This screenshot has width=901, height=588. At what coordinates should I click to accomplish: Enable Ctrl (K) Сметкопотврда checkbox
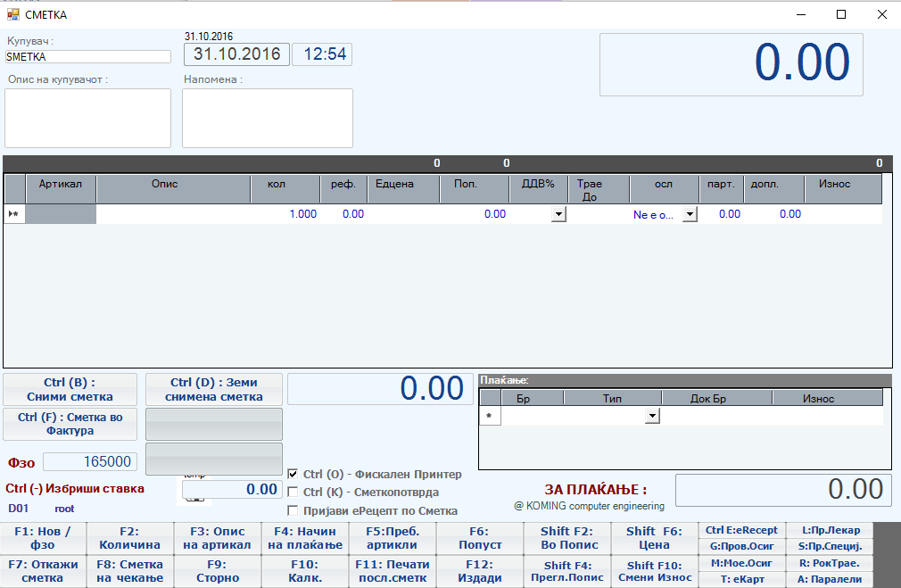click(x=293, y=493)
